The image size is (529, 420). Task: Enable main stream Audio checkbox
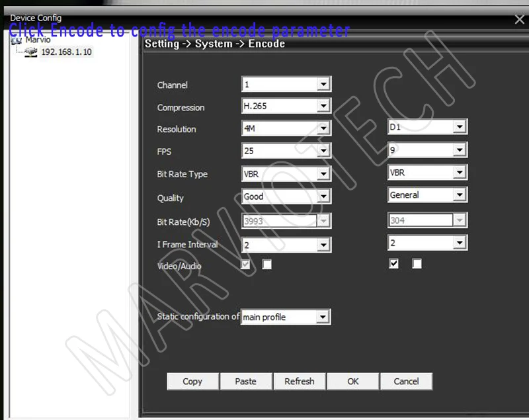click(x=267, y=265)
